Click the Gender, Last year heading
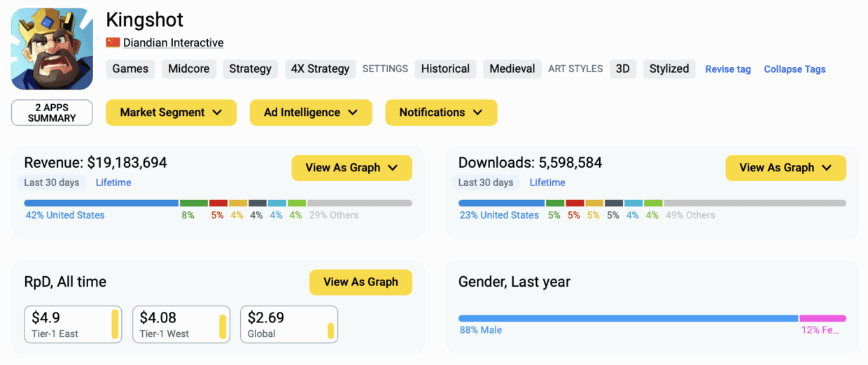This screenshot has height=365, width=868. click(514, 282)
